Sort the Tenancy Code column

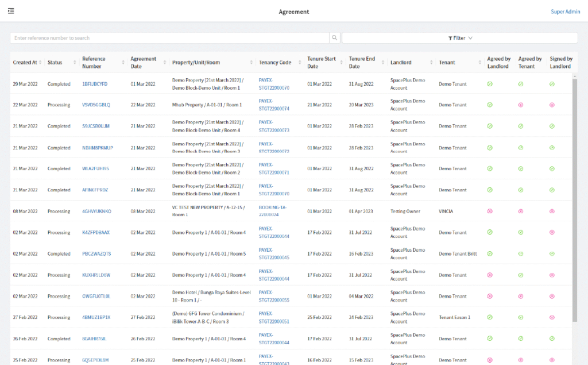point(300,63)
